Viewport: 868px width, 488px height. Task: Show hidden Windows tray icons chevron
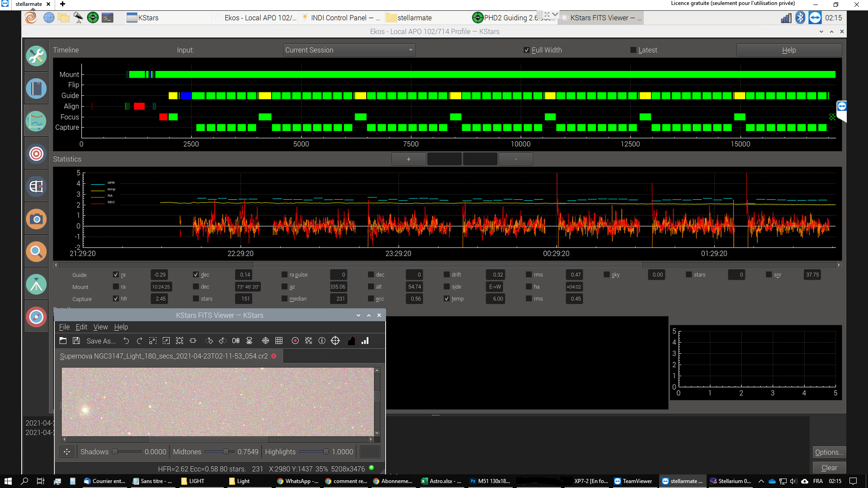click(x=761, y=481)
